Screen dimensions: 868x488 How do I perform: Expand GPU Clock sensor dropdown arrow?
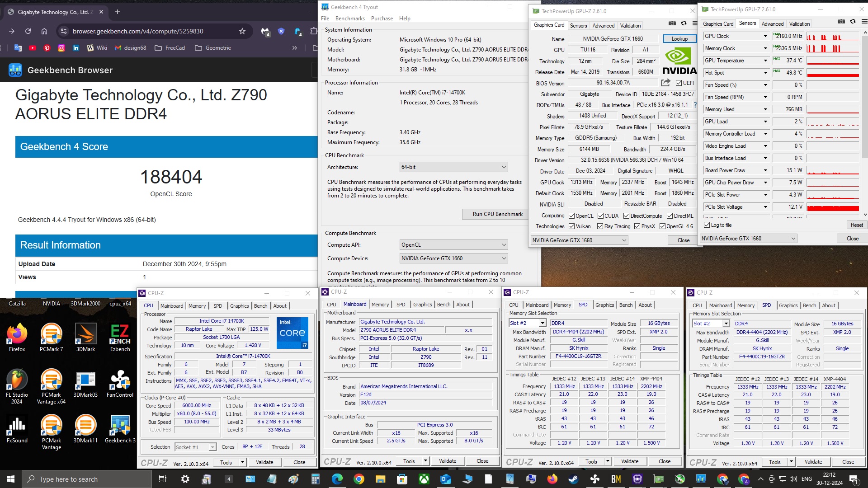point(765,36)
